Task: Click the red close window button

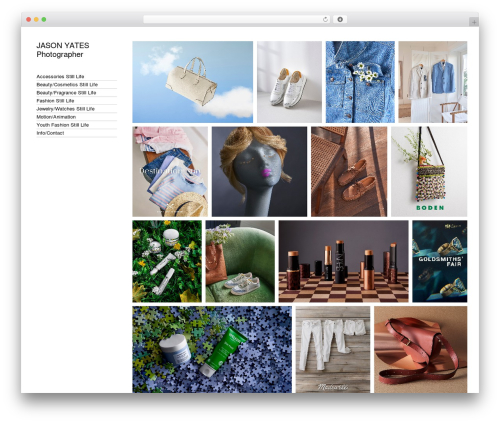Action: (x=29, y=20)
